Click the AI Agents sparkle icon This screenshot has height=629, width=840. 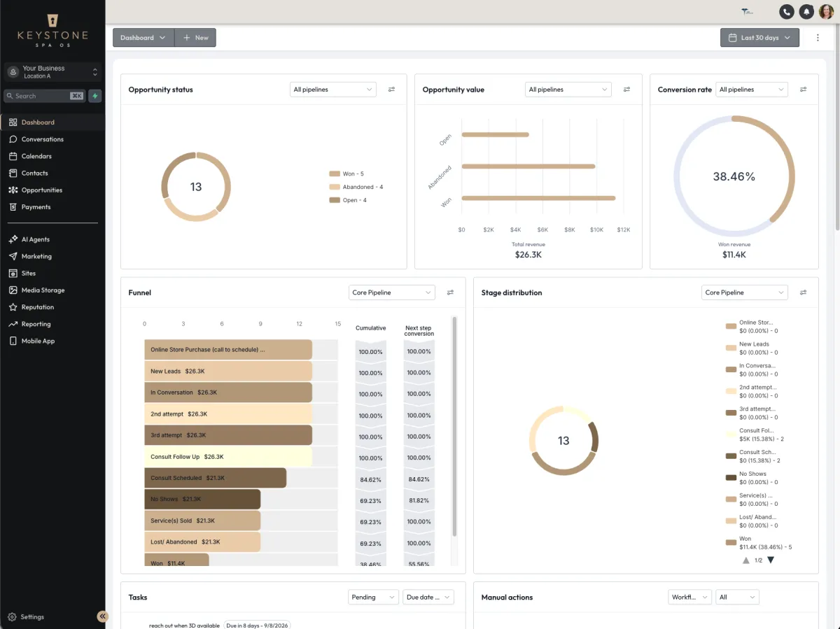coord(13,239)
